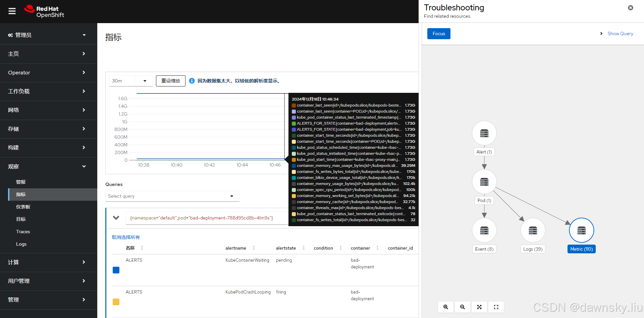
Task: Click the Logs (39) node icon
Action: click(x=533, y=230)
